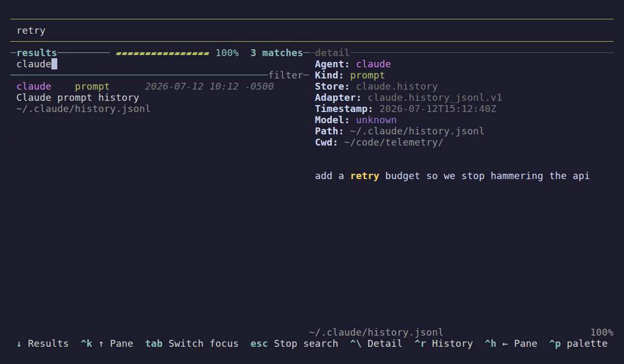The height and width of the screenshot is (364, 624).
Task: Select the 'results' pane title
Action: [36, 53]
